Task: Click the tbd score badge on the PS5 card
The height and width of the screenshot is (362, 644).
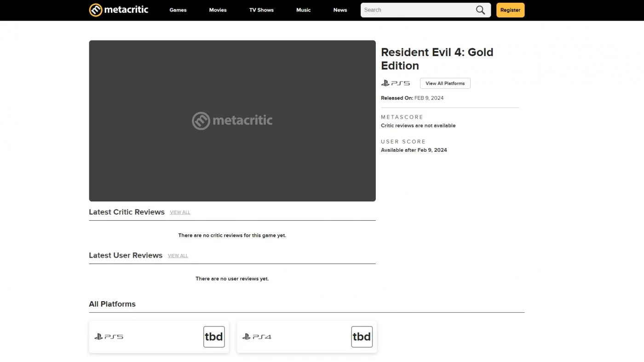Action: pos(214,337)
